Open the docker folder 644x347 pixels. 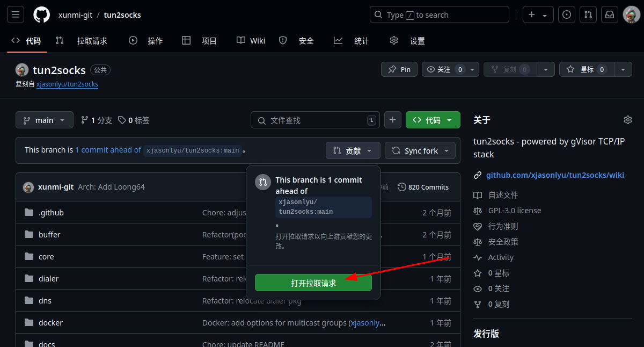[50, 323]
